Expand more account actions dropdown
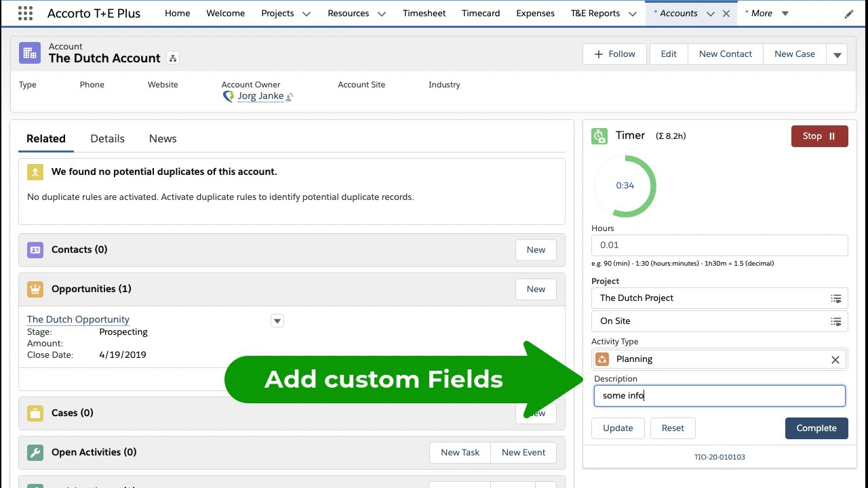868x488 pixels. [837, 55]
